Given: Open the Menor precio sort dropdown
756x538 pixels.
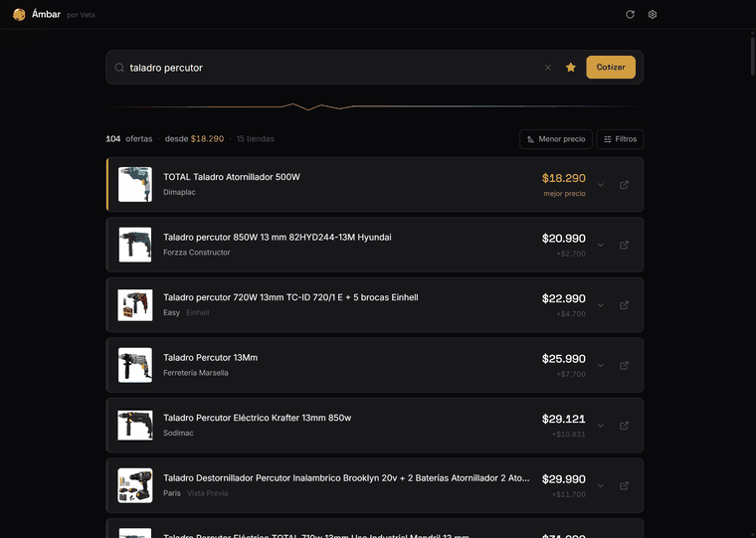Looking at the screenshot, I should [556, 139].
